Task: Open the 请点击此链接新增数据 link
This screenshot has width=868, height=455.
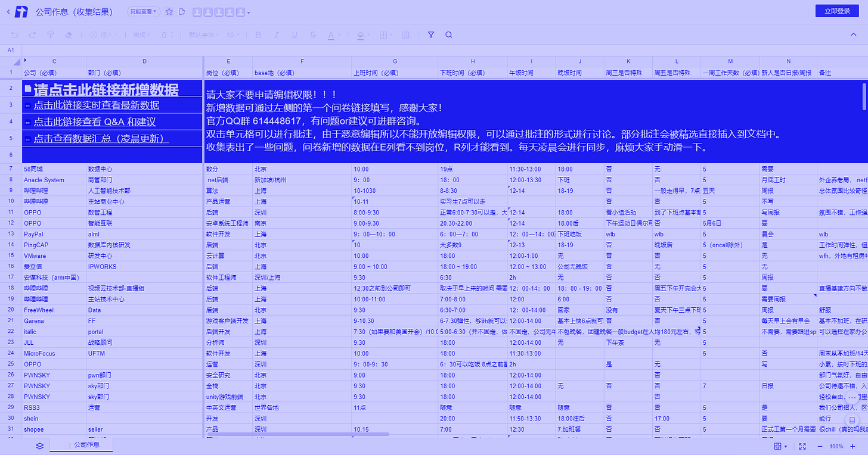Action: (106, 90)
